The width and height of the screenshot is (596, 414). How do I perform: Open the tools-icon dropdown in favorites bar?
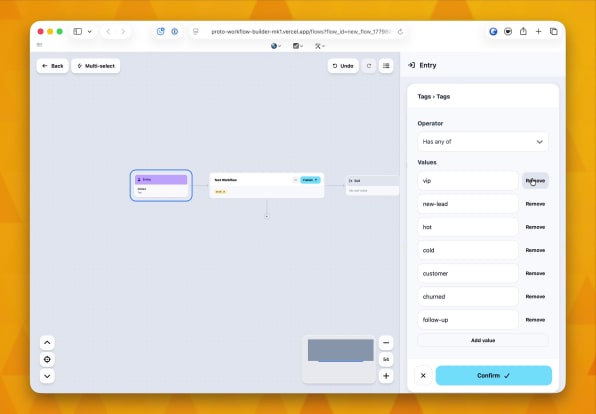coord(319,46)
